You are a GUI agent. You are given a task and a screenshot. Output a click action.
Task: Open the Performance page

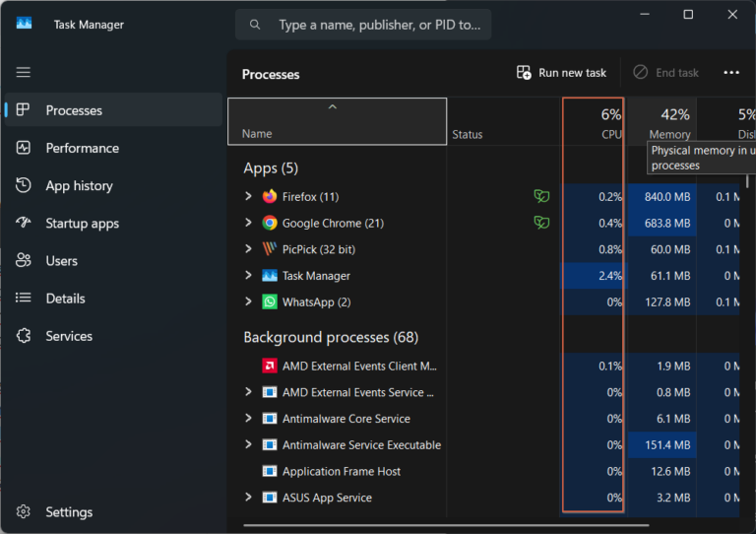pos(82,148)
